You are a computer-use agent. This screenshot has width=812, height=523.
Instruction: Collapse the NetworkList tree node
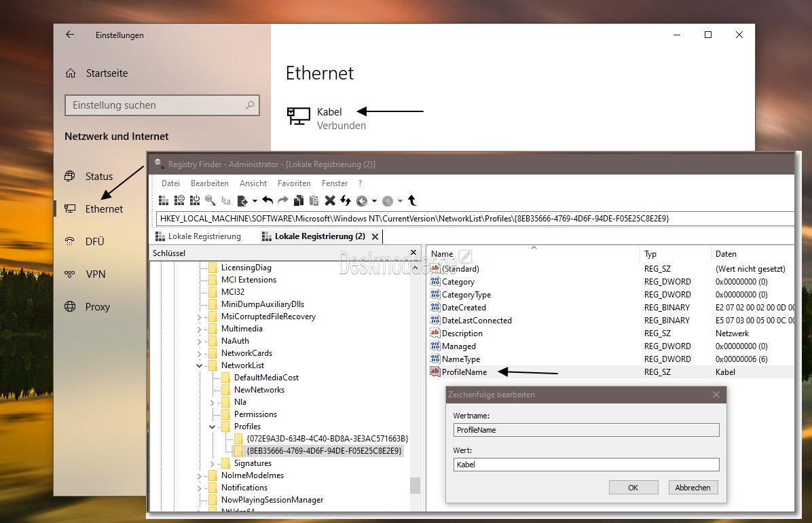[200, 365]
